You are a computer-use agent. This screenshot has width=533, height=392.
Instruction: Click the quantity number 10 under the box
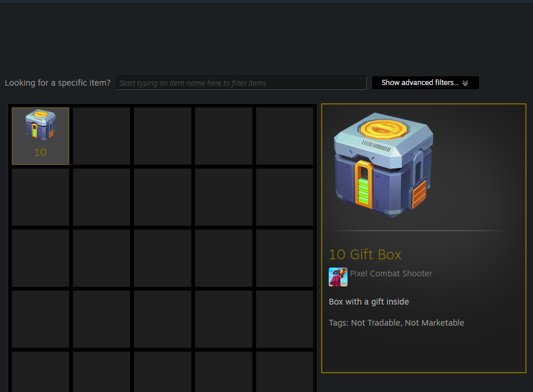[x=41, y=152]
